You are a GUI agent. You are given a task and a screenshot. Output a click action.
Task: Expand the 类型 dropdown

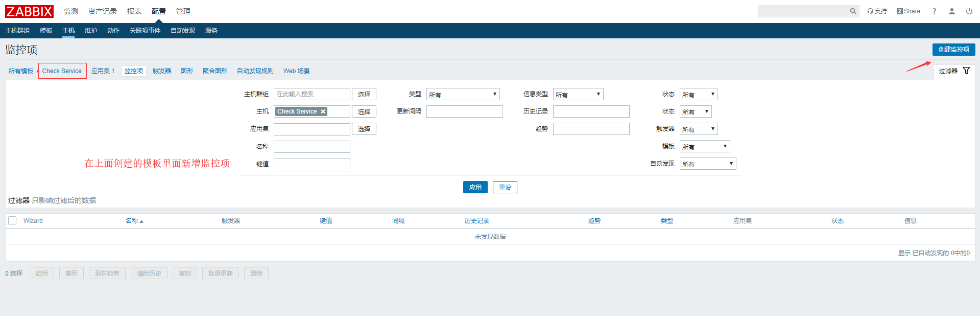[463, 95]
